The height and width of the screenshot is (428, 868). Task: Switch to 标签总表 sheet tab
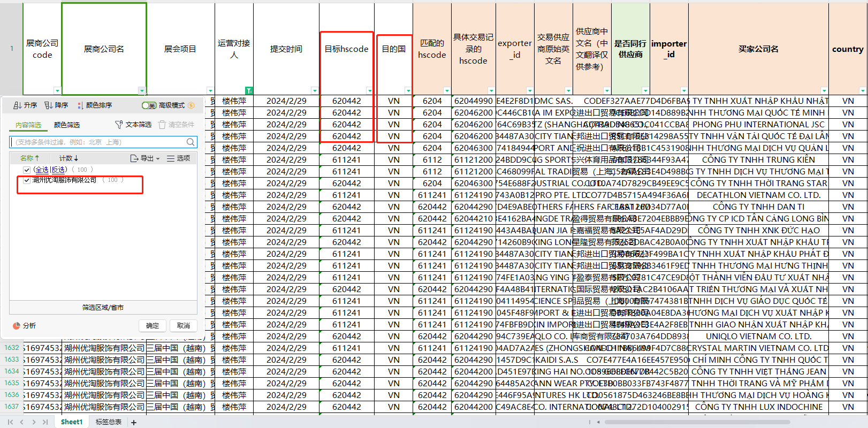pos(108,422)
